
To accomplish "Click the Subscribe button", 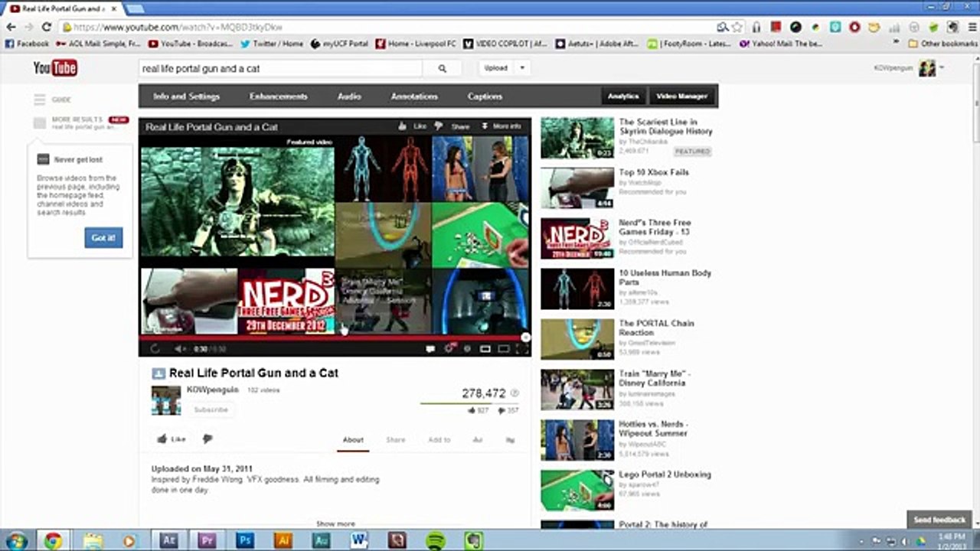I will click(211, 409).
